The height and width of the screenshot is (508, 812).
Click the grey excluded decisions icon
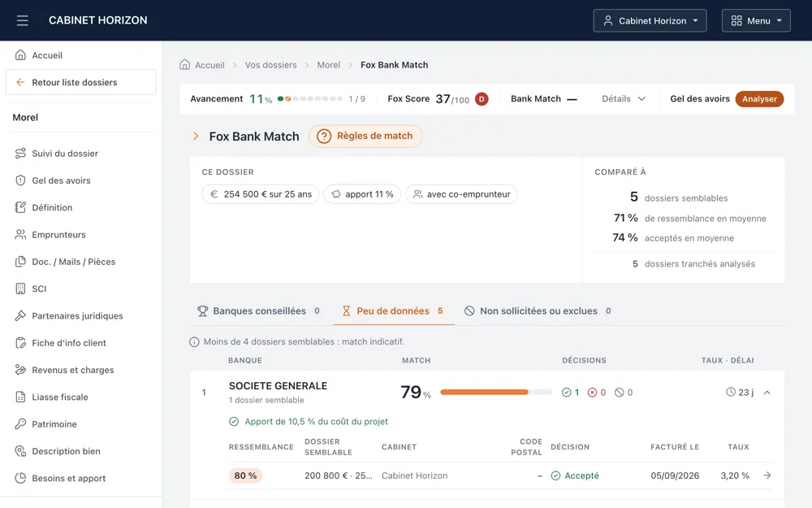click(x=620, y=393)
